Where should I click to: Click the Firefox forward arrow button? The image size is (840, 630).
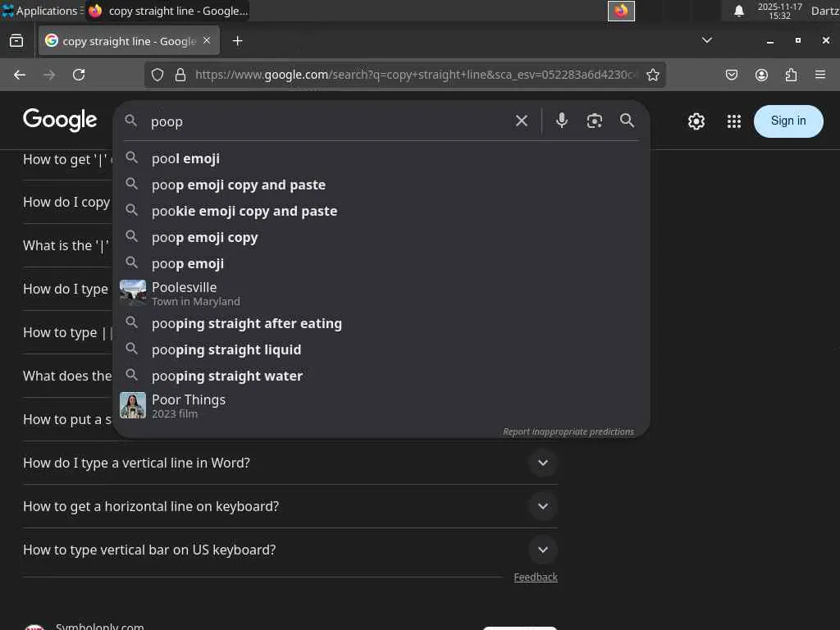coord(49,75)
